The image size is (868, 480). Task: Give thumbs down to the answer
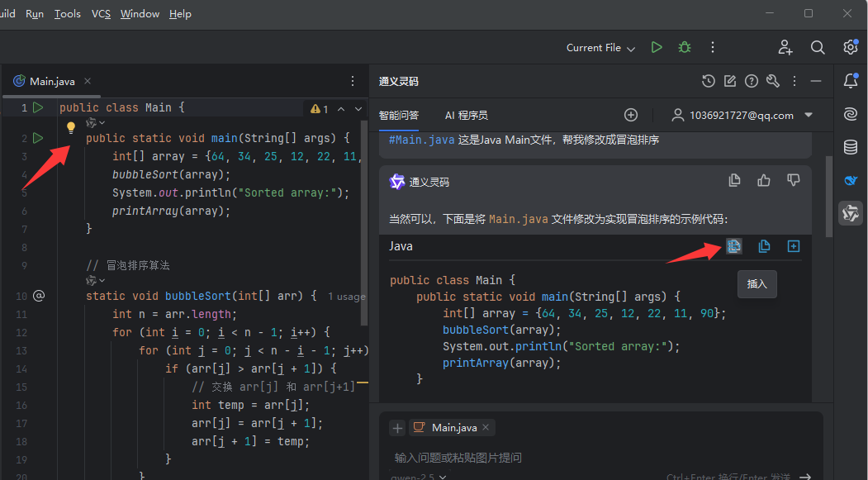point(794,180)
